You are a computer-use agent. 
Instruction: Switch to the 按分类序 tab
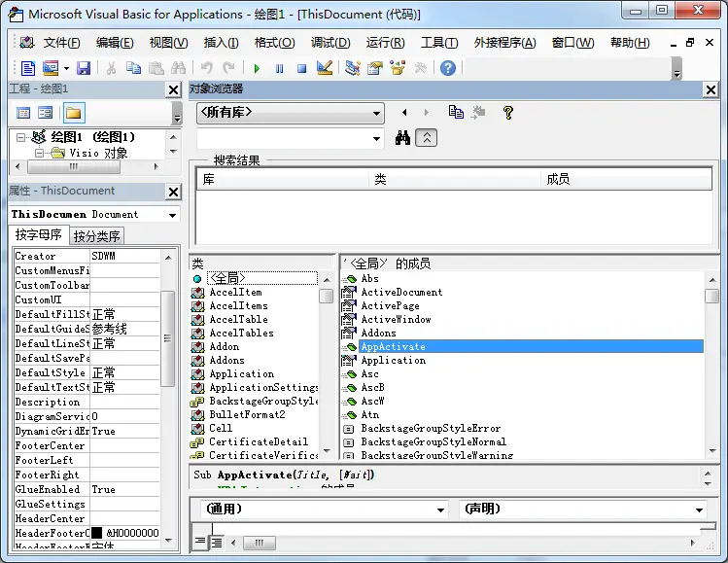tap(96, 236)
